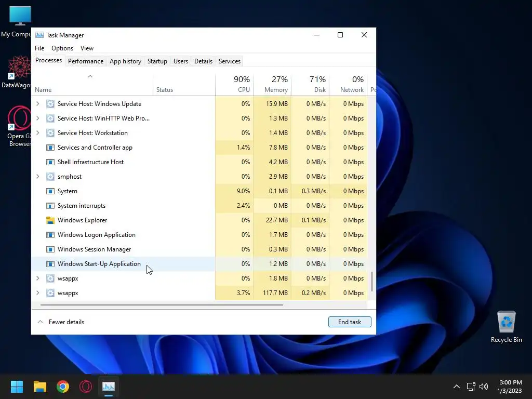Screen dimensions: 532x399
Task: Switch to the Details tab
Action: pos(203,61)
